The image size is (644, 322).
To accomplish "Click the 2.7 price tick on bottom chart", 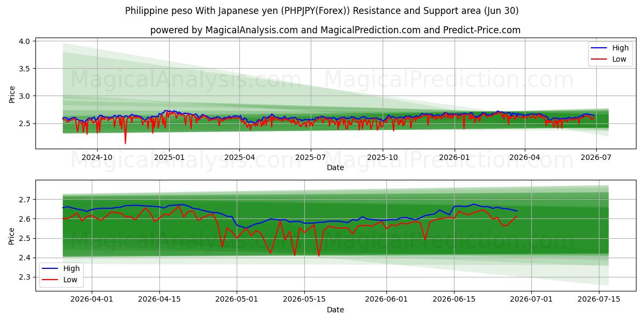I will point(26,200).
